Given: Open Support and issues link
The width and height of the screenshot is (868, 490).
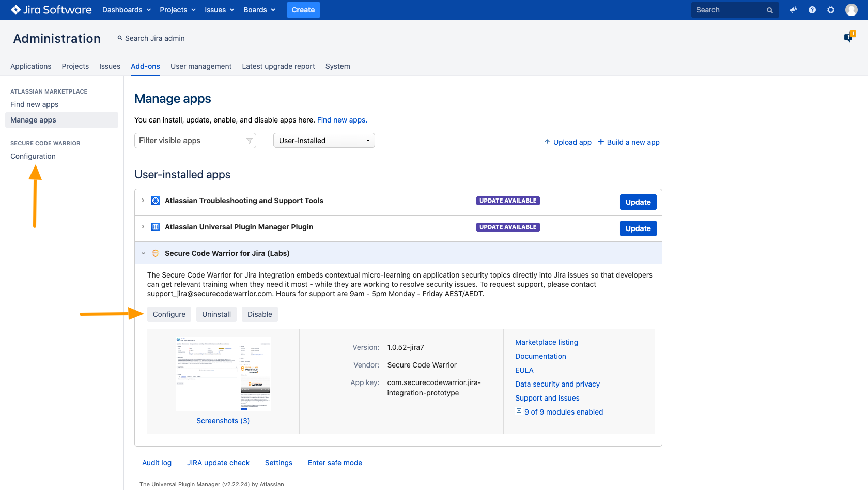Looking at the screenshot, I should [x=547, y=398].
